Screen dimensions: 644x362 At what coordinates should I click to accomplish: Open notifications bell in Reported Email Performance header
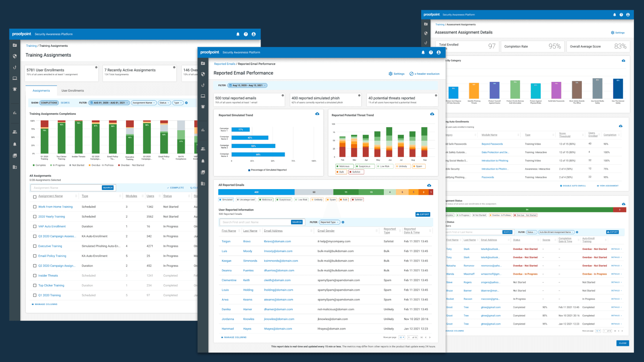tap(423, 52)
